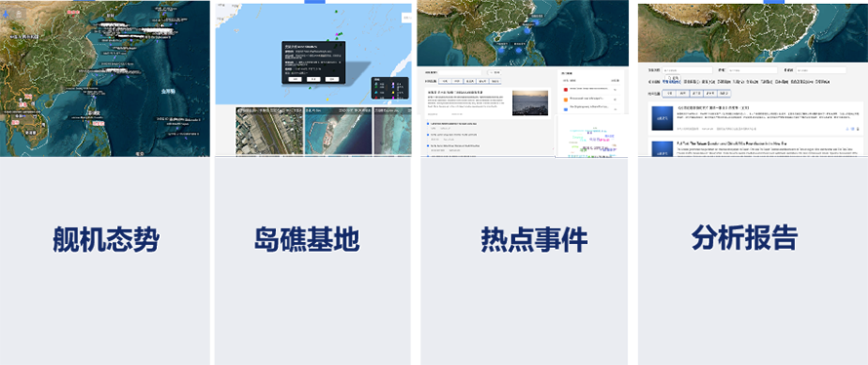Screen dimensions: 868x365
Task: Open the airport runway satellite thumbnail
Action: (269, 131)
